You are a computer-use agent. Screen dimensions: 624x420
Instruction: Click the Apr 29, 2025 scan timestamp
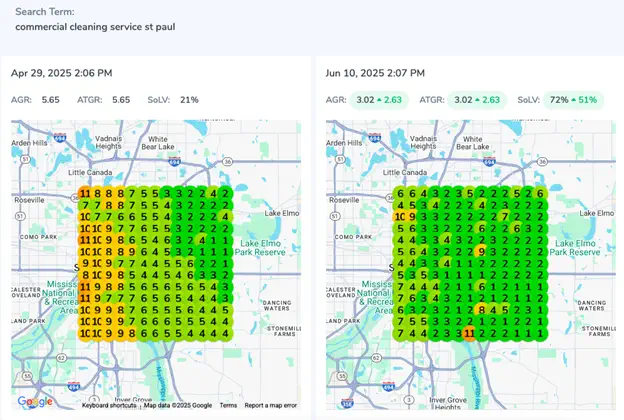click(62, 73)
